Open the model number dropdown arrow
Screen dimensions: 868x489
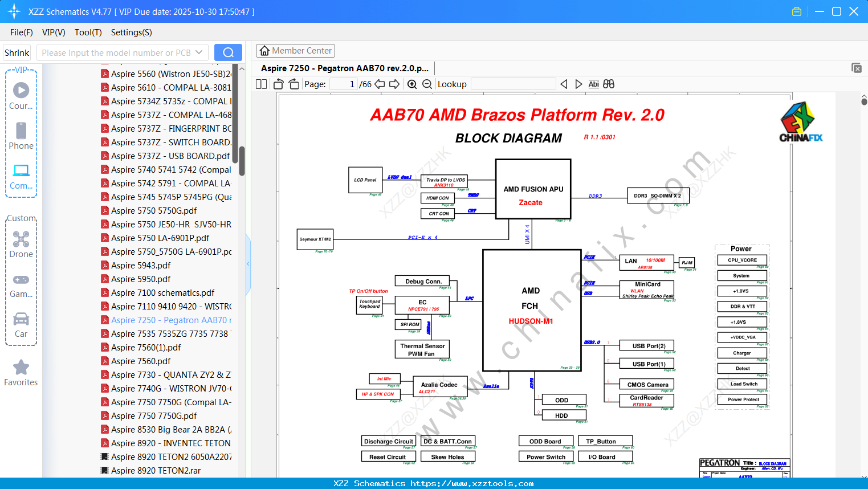click(199, 52)
